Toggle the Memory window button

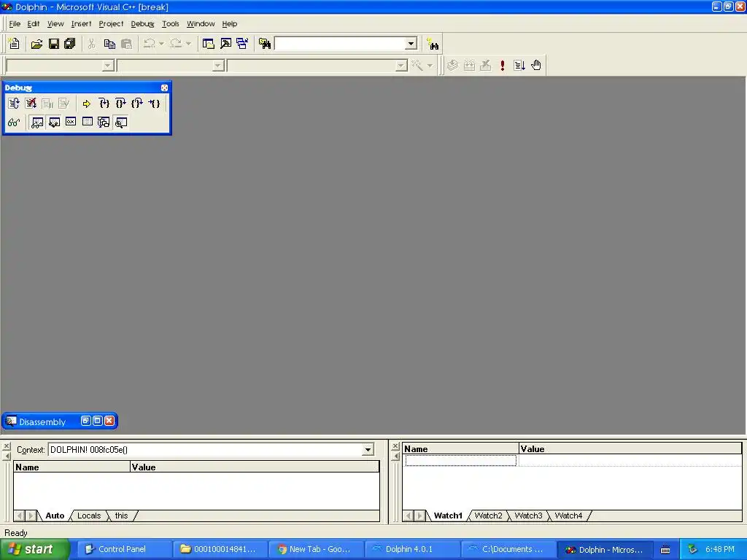point(88,122)
